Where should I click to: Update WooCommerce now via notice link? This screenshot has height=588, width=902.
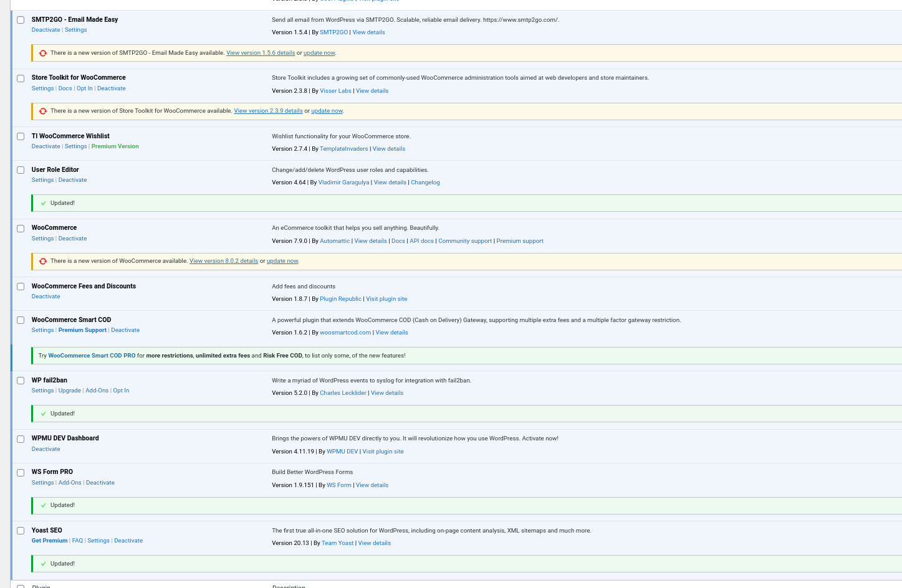pos(282,261)
